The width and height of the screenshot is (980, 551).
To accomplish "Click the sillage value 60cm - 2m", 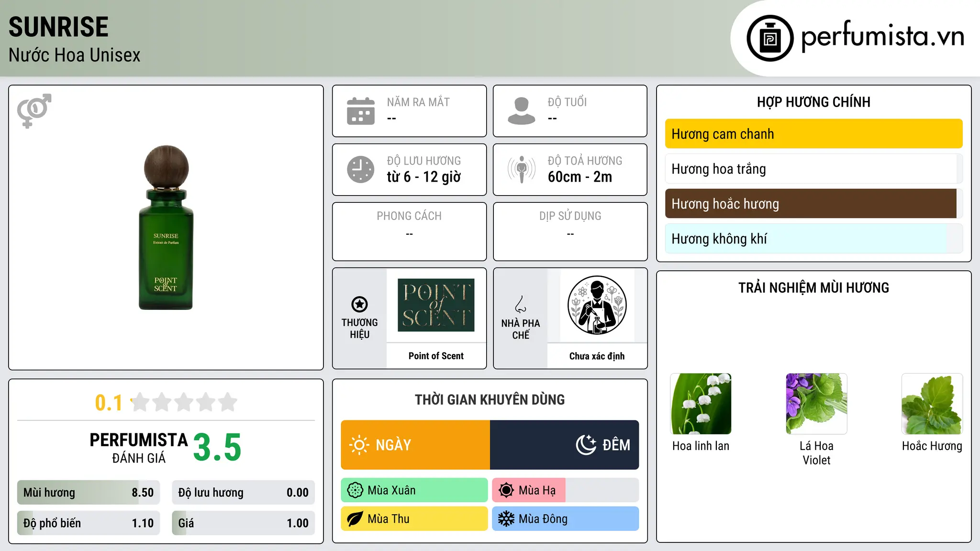I will [x=580, y=177].
